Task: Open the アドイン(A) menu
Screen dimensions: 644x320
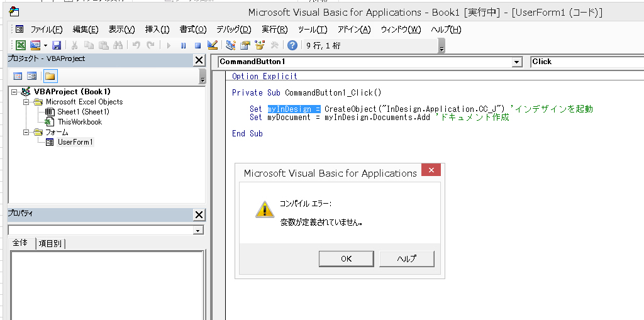Action: pyautogui.click(x=354, y=30)
